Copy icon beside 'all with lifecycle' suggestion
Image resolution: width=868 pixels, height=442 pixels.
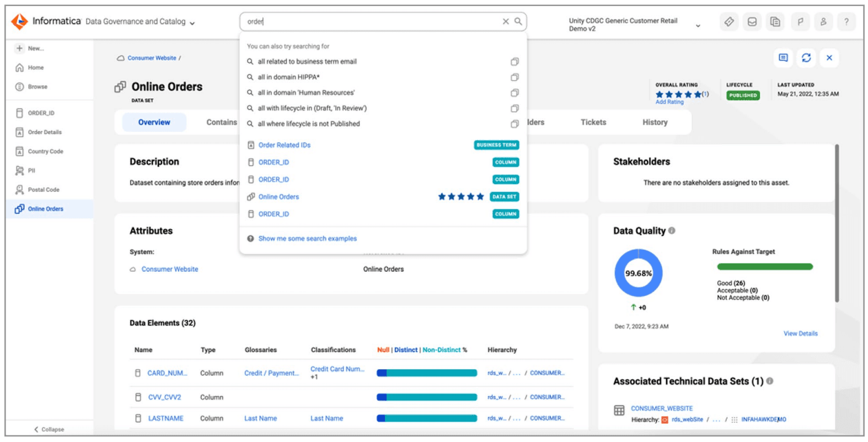click(515, 109)
